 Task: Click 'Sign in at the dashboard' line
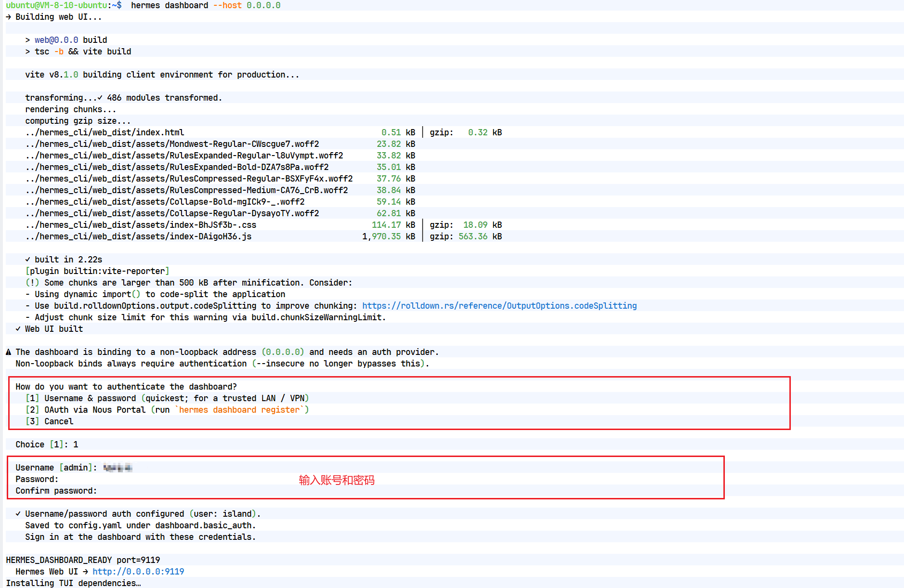pyautogui.click(x=141, y=537)
